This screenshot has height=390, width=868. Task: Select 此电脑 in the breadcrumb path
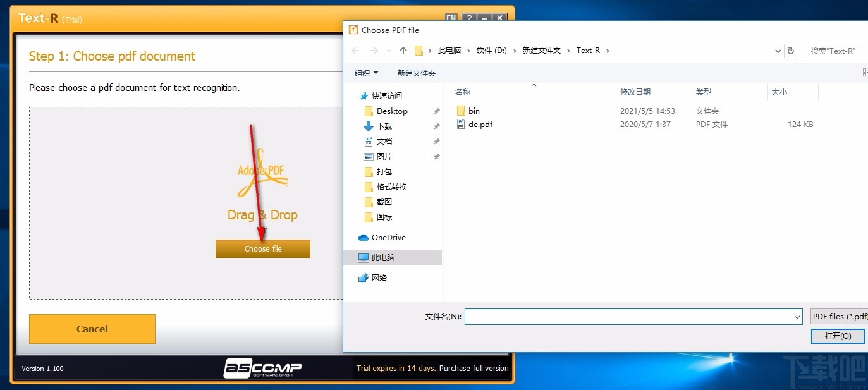[x=450, y=50]
